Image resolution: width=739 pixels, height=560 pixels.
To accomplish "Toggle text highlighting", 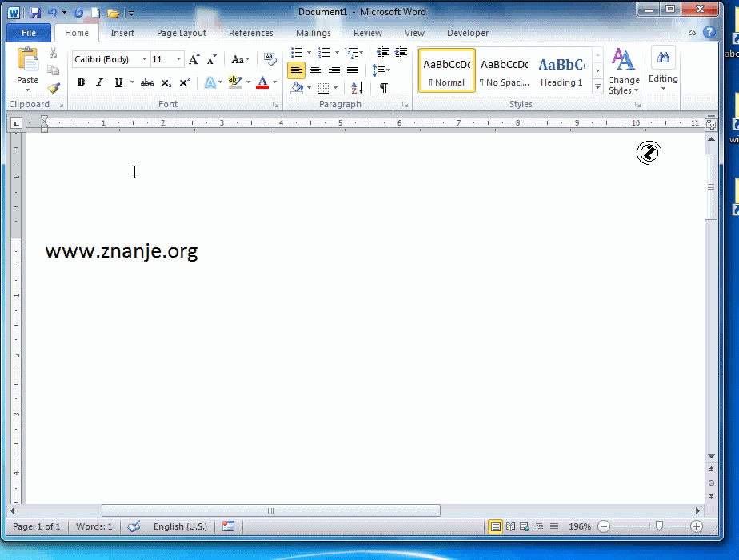I will click(x=234, y=82).
